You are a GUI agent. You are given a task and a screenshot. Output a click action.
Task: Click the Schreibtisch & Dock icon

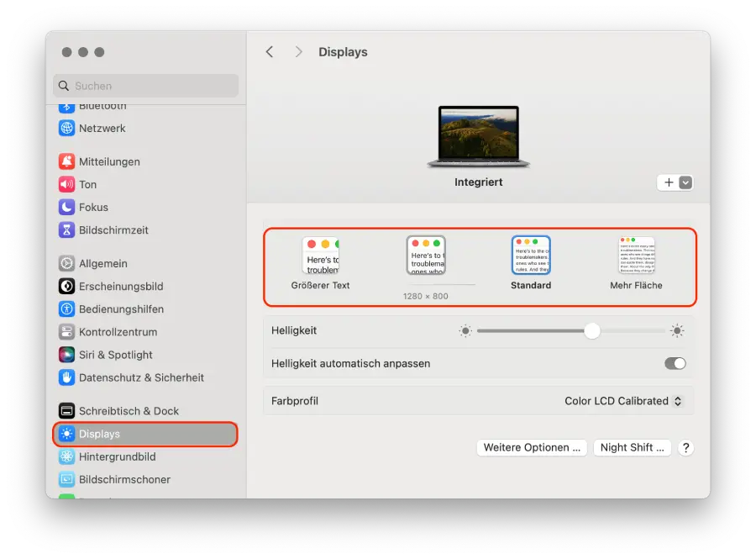tap(66, 411)
